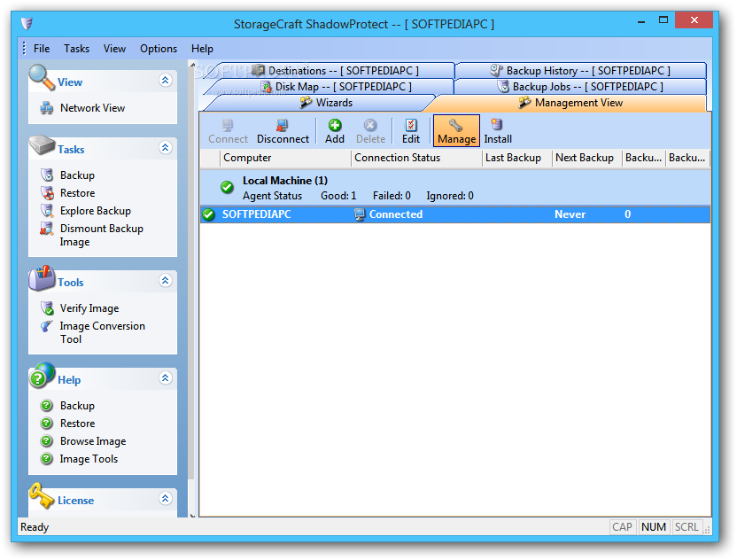Click the Restore help question icon

[47, 424]
